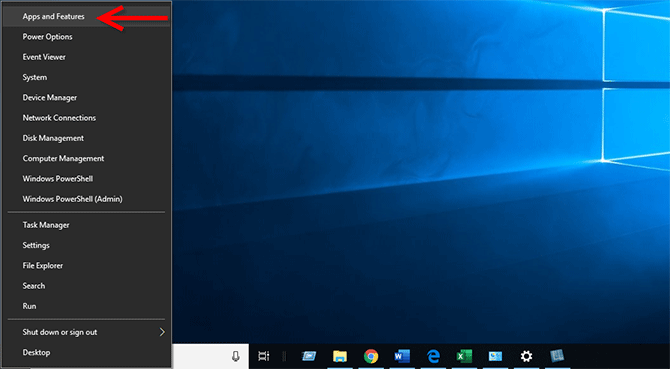Start Windows PowerShell (Admin)
The width and height of the screenshot is (670, 369).
click(87, 199)
